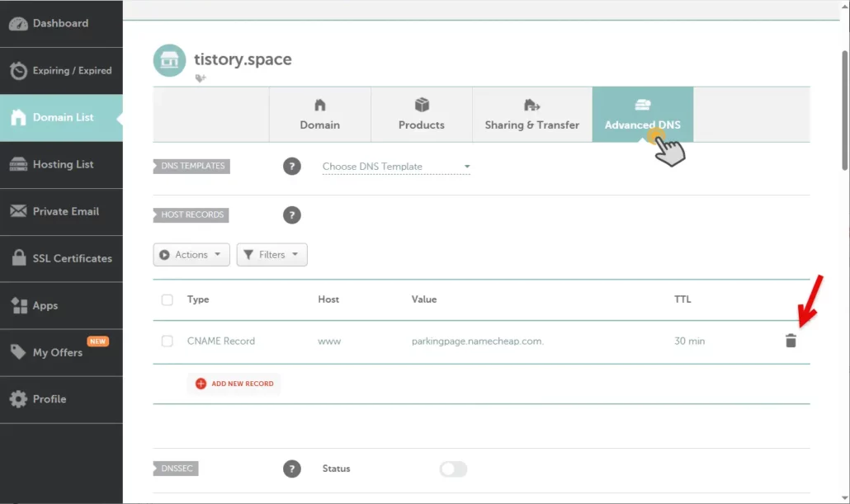Click the HOST RECORDS section label
This screenshot has width=850, height=504.
[x=191, y=214]
